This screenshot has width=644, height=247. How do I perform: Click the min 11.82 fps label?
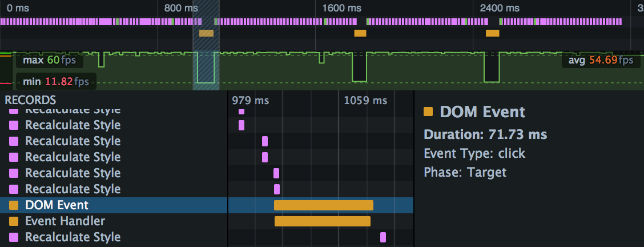pos(55,81)
